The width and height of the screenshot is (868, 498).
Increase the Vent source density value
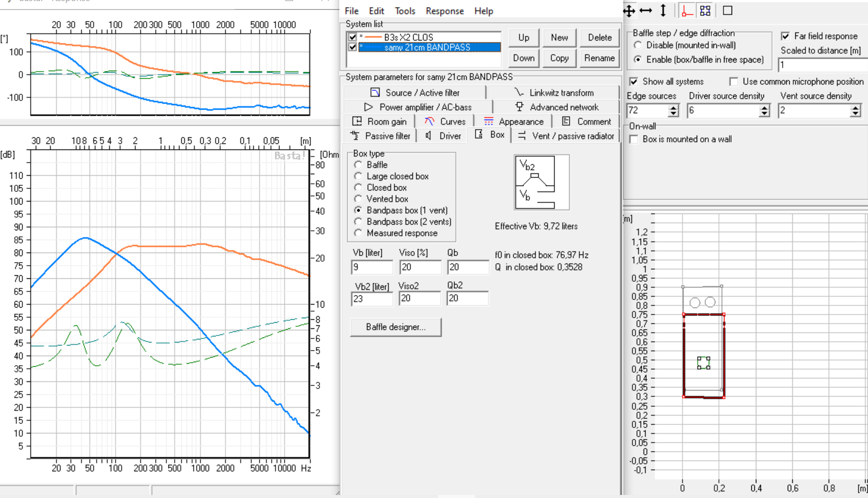click(855, 108)
